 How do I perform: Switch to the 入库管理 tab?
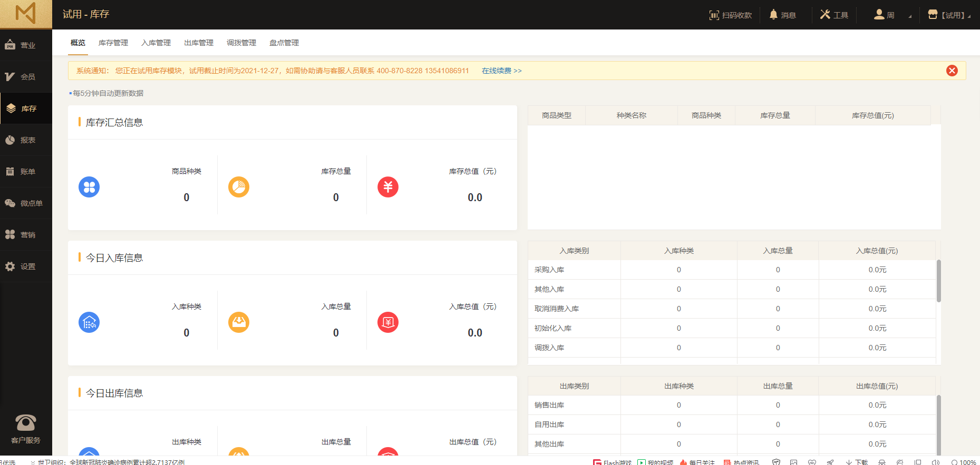[x=156, y=43]
